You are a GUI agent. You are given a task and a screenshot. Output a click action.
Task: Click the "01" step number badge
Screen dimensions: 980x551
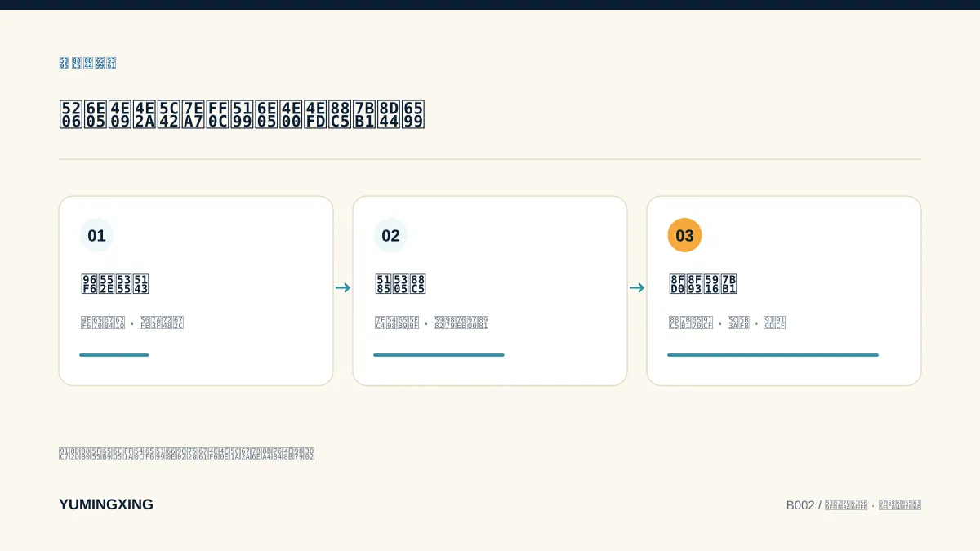coord(96,236)
